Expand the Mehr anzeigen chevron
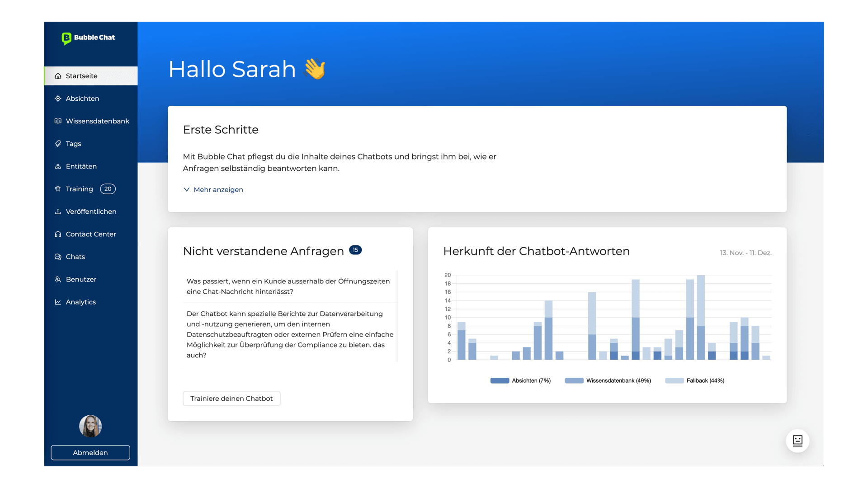868x488 pixels. [186, 190]
